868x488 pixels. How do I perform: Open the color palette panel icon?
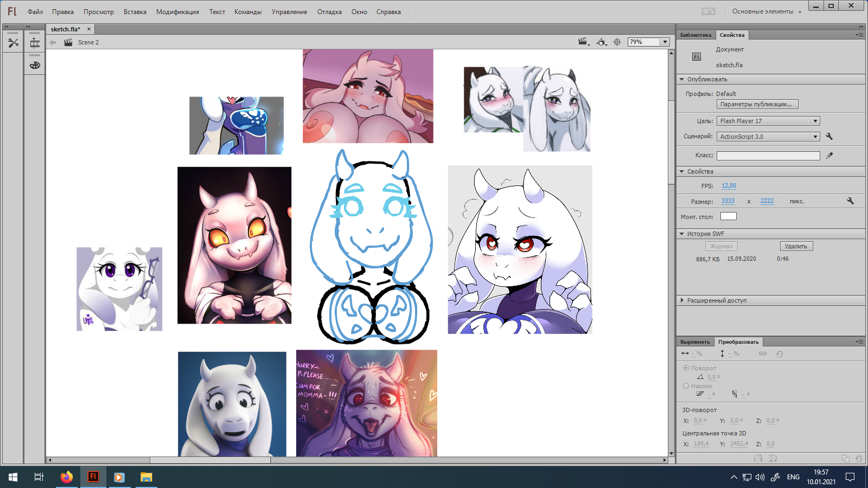[x=35, y=65]
